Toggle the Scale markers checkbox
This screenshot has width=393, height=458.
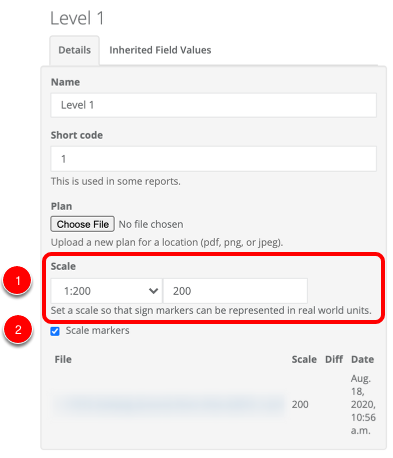(55, 331)
